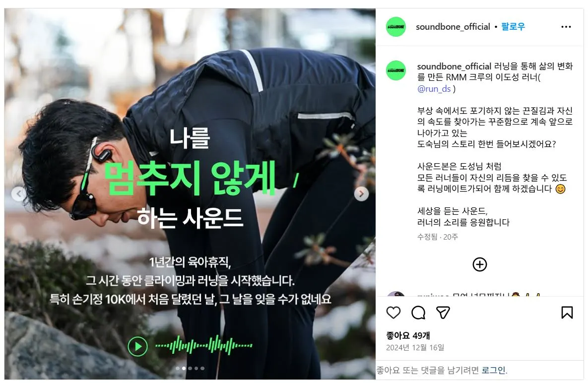Screen dimensions: 588x383
Task: Like the post with the heart icon
Action: 393,313
